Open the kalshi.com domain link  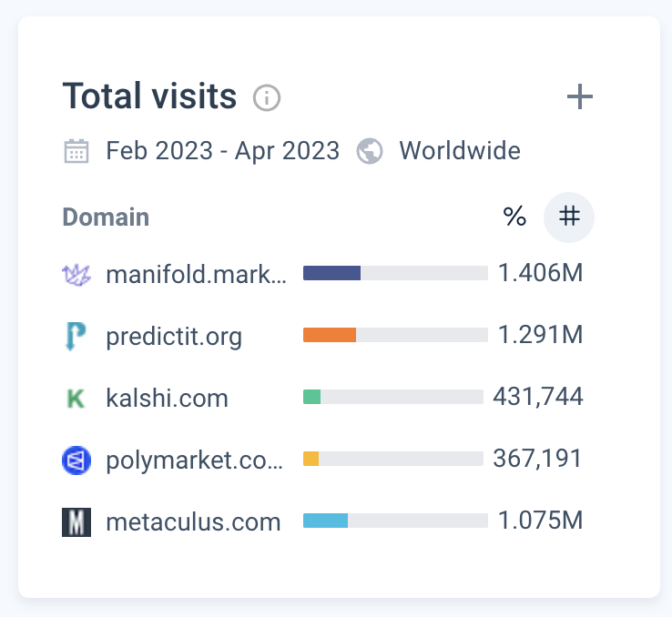click(168, 399)
